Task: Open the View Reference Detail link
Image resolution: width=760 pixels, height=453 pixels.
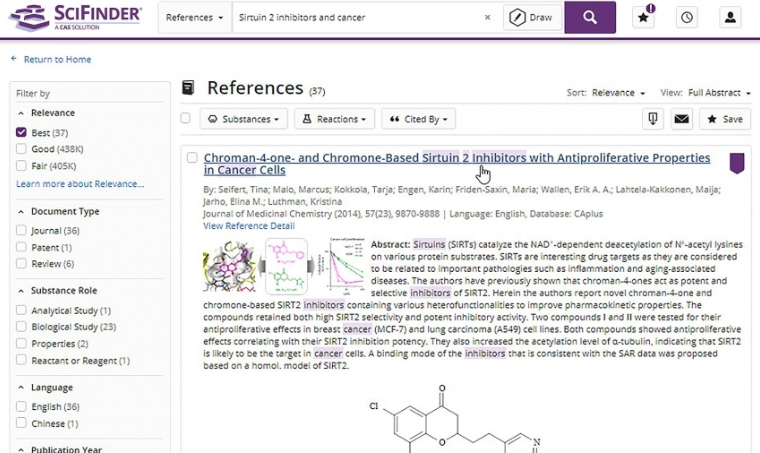Action: click(x=248, y=226)
